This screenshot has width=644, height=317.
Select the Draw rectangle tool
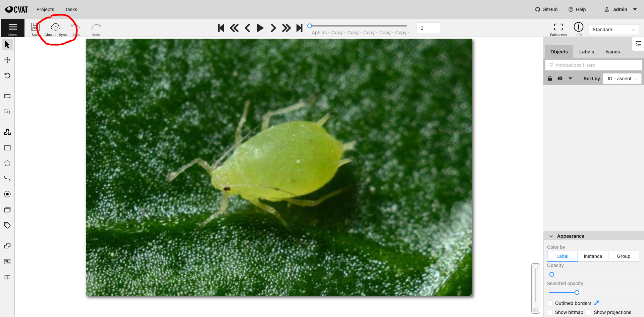coord(7,148)
